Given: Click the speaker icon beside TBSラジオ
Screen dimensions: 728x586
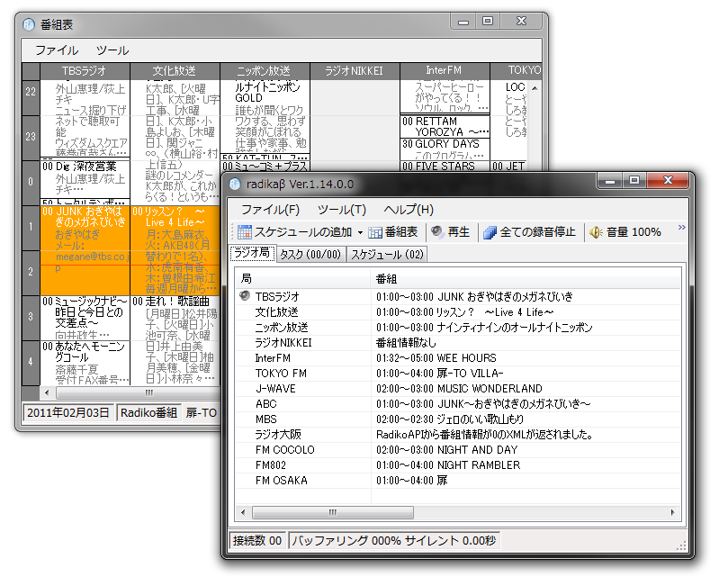Looking at the screenshot, I should tap(245, 296).
